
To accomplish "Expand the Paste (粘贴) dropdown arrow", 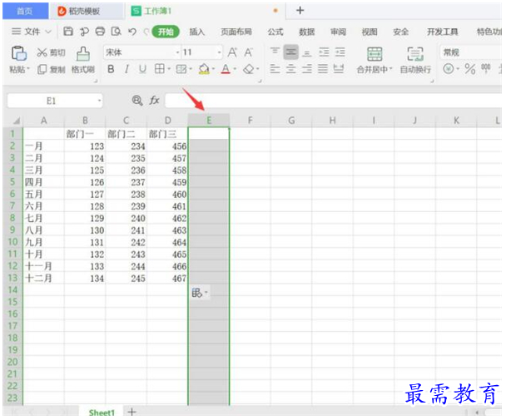I will tap(28, 69).
